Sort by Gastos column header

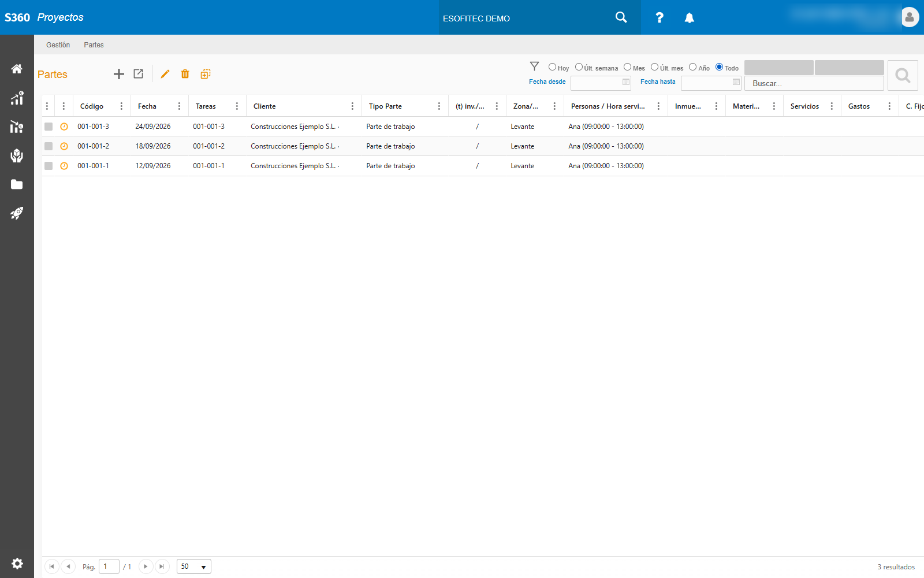pyautogui.click(x=859, y=106)
